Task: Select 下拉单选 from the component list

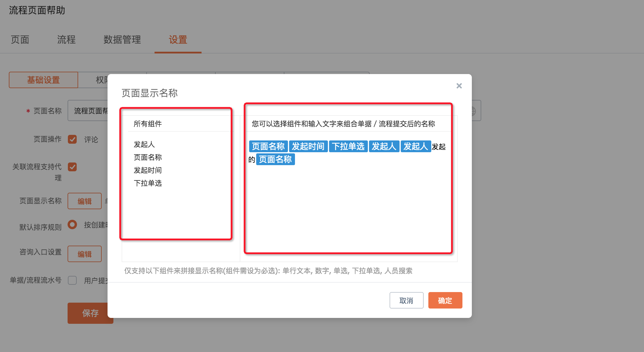Action: (148, 183)
